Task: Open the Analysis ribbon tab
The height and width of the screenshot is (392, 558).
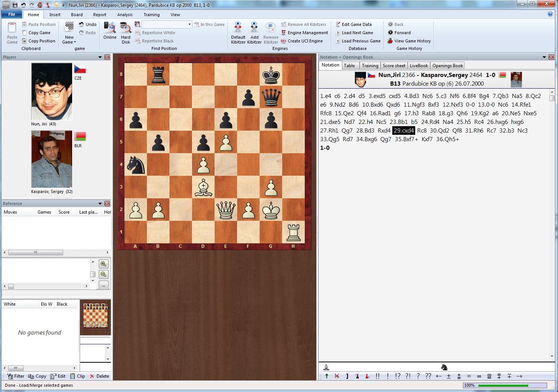Action: (x=125, y=15)
